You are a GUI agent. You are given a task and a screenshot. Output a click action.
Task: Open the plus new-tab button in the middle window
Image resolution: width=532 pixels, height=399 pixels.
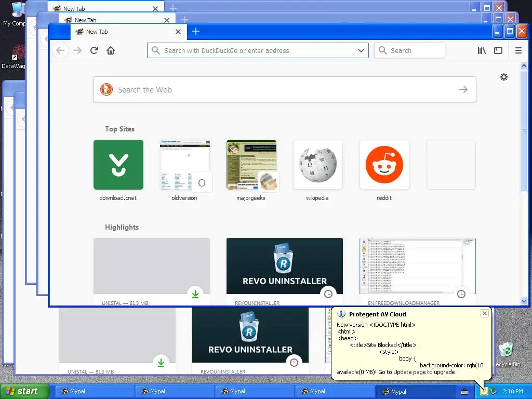click(x=184, y=20)
